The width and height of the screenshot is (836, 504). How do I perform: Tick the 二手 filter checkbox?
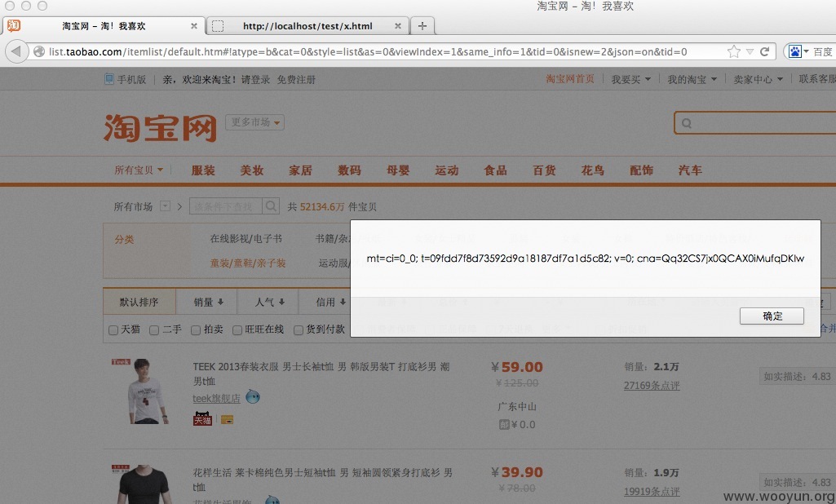point(154,330)
